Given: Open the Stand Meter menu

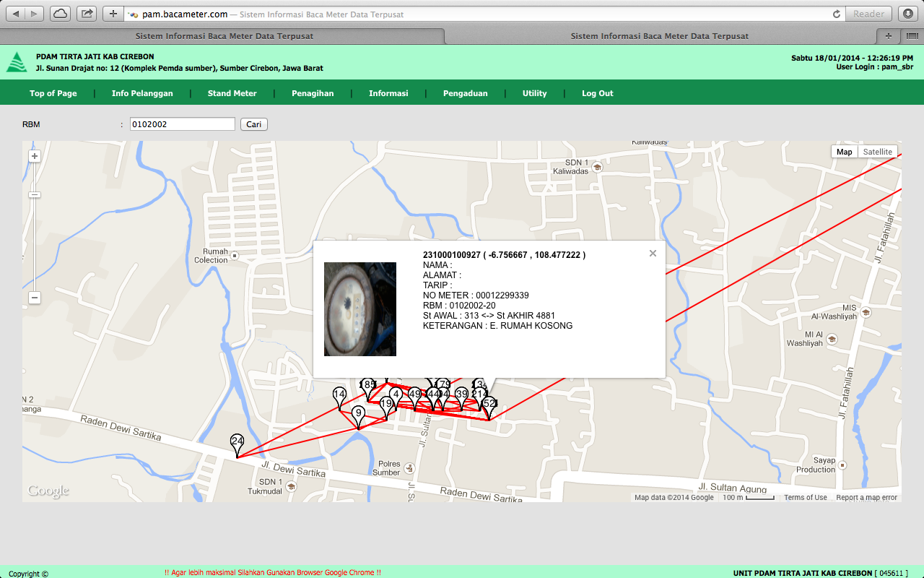Looking at the screenshot, I should point(232,93).
